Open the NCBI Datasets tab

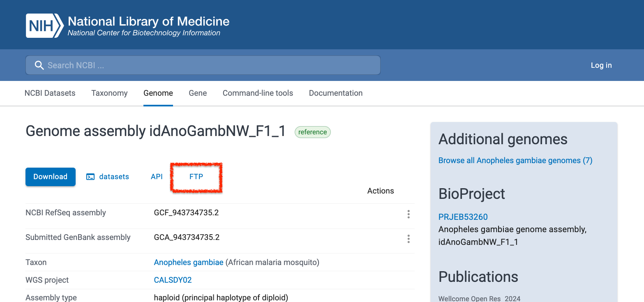click(x=50, y=93)
